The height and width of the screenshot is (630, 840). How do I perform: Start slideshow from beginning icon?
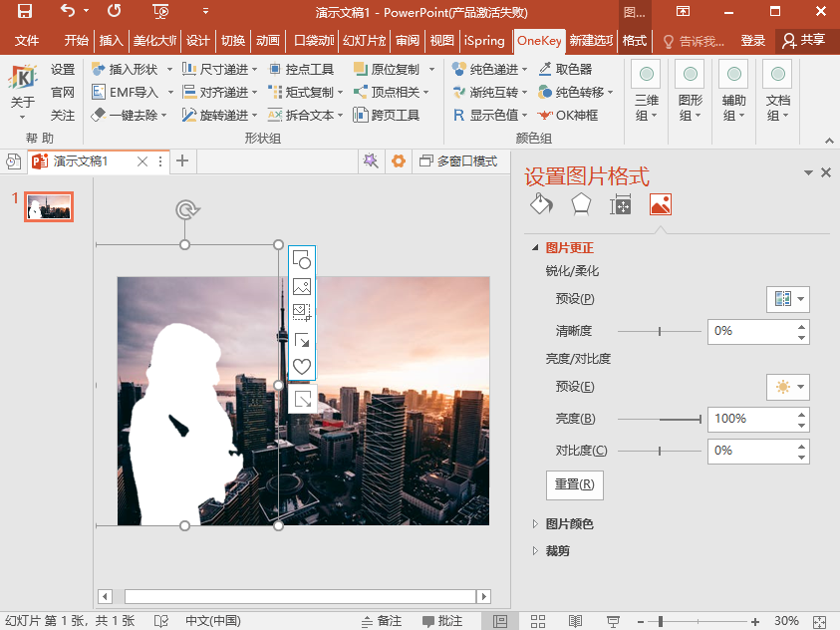tap(160, 11)
